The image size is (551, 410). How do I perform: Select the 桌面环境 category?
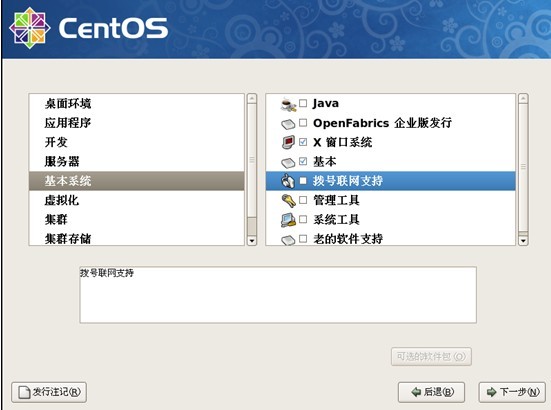pos(136,103)
